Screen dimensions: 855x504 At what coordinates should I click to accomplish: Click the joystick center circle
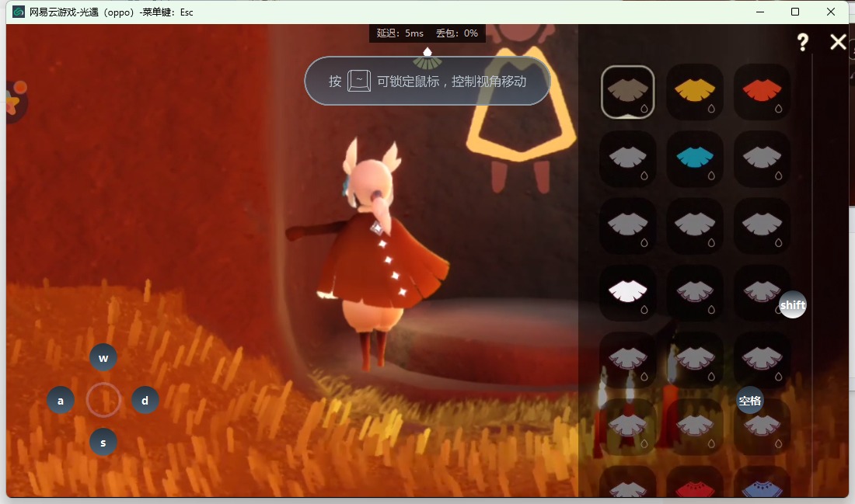[x=103, y=400]
